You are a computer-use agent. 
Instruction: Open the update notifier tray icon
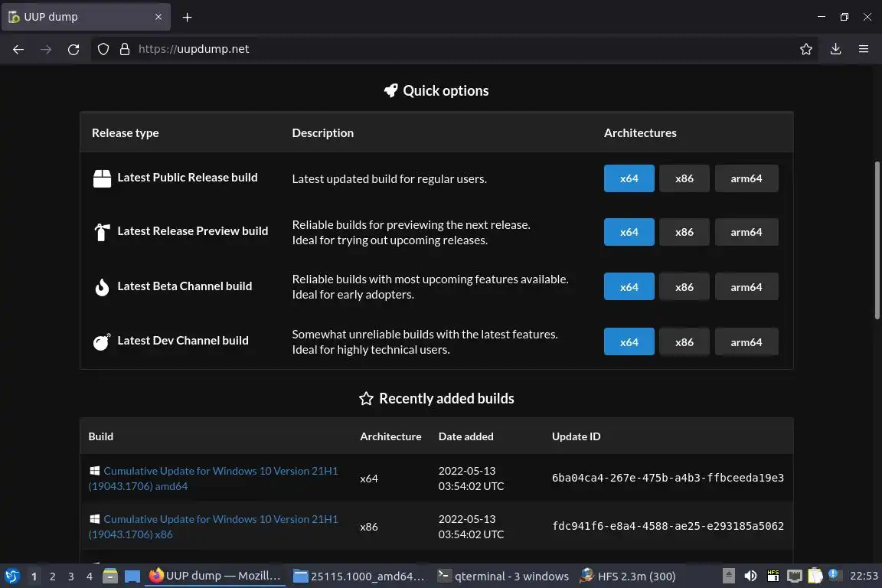coord(835,575)
